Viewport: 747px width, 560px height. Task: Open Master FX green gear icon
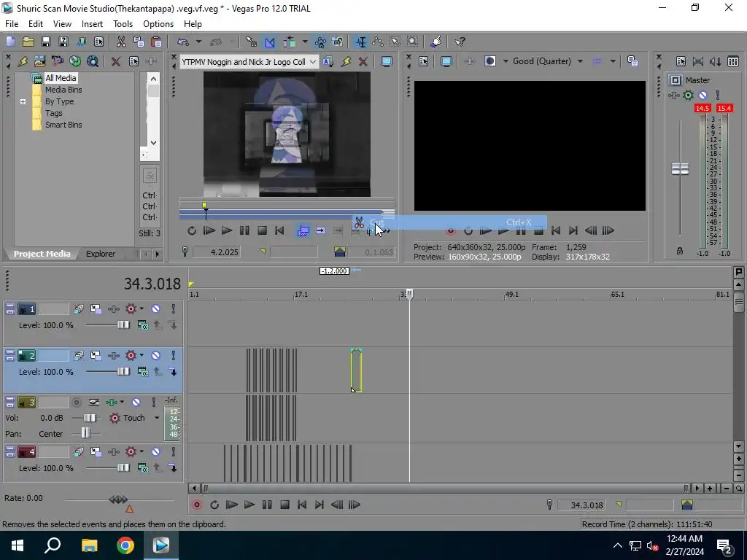688,96
